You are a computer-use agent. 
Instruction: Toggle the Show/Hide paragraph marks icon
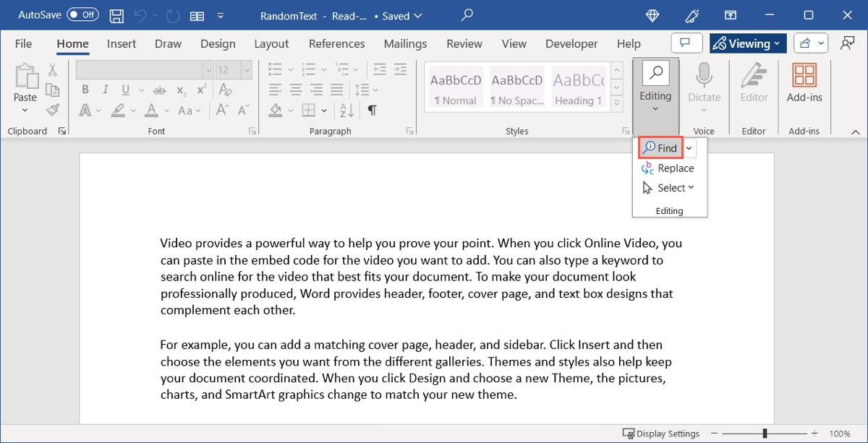373,110
